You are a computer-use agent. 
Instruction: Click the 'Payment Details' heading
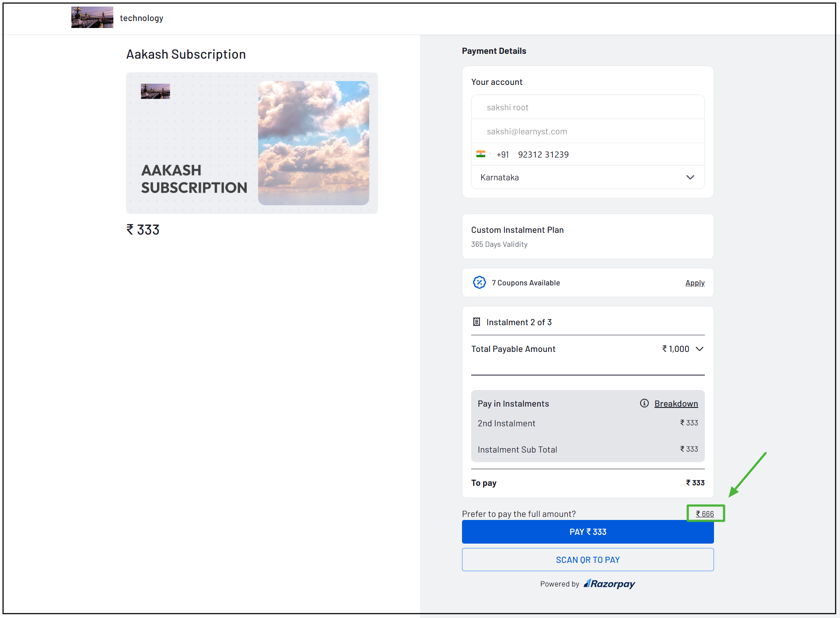(494, 51)
